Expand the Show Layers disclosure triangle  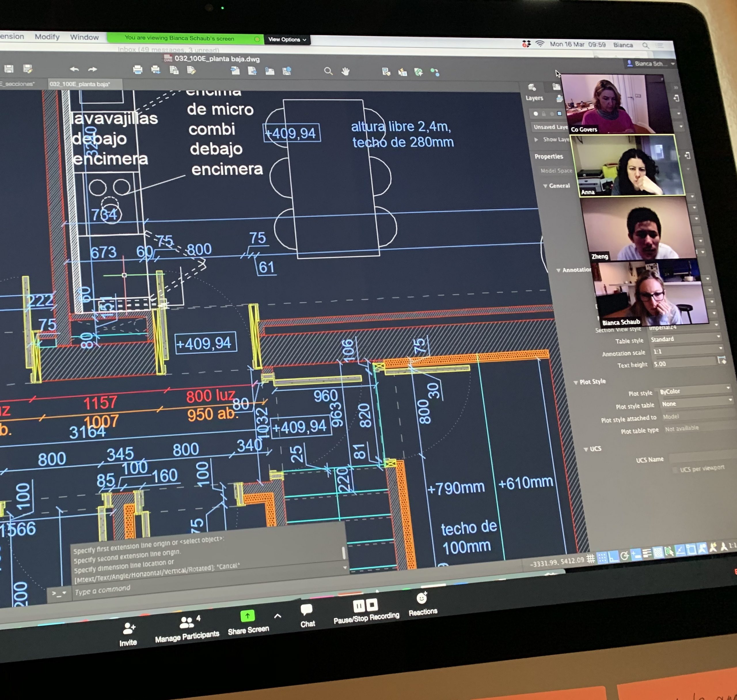[x=536, y=139]
